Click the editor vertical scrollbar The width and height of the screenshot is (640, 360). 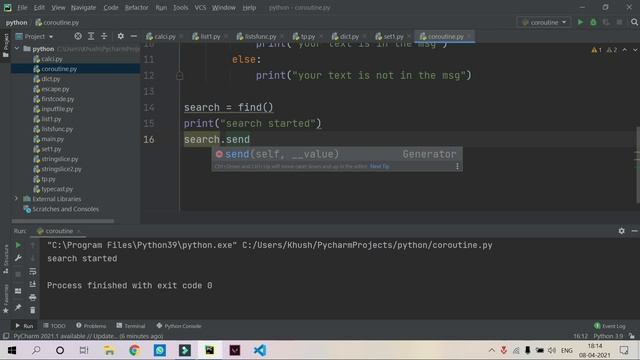pyautogui.click(x=638, y=164)
